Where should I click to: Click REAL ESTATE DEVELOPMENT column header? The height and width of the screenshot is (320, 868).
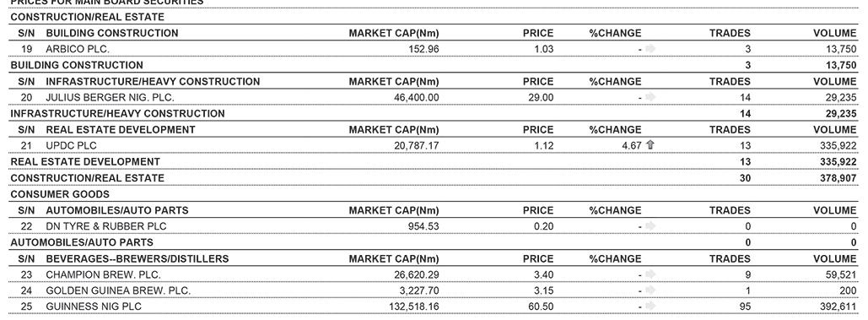[120, 129]
